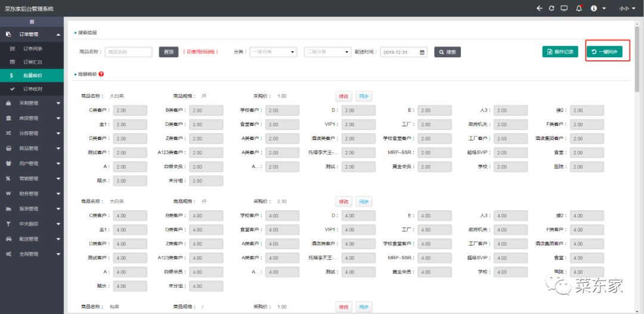Select the active 批量核价 menu item
The height and width of the screenshot is (314, 644).
click(32, 76)
